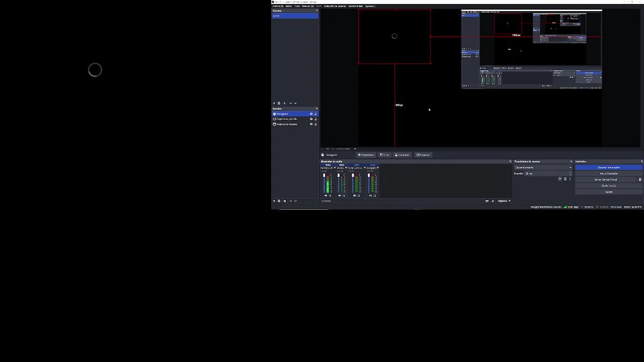Expand the Desktop Audio channel name dropdown
Viewport: 644px width, 362px height.
(335, 168)
